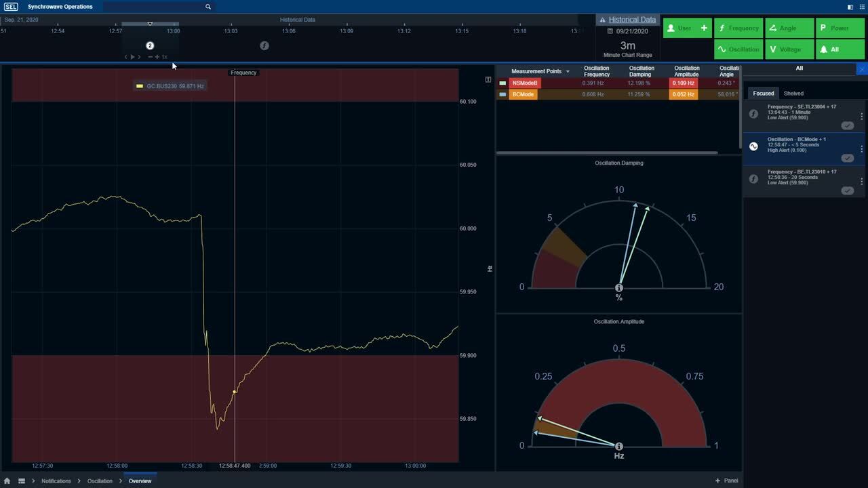Toggle the Oscillation notification filter

tap(738, 49)
